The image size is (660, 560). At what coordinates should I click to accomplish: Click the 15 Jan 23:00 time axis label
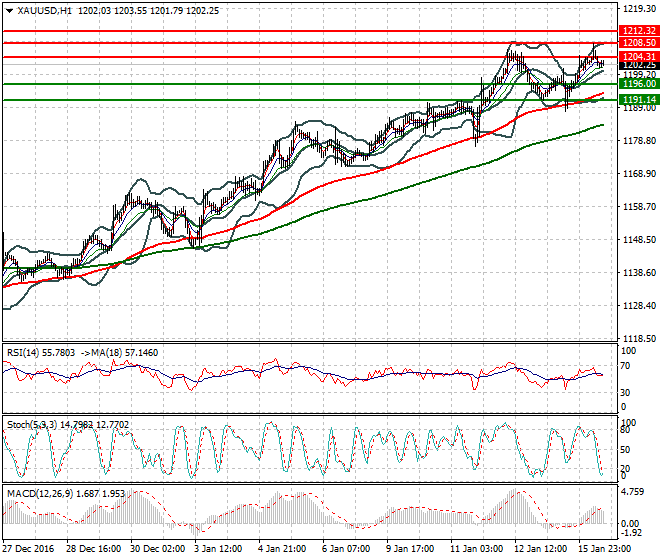(604, 549)
